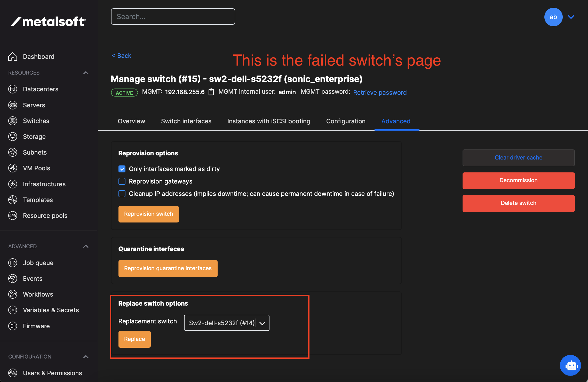The image size is (588, 382).
Task: Click the Replace button
Action: pyautogui.click(x=134, y=339)
